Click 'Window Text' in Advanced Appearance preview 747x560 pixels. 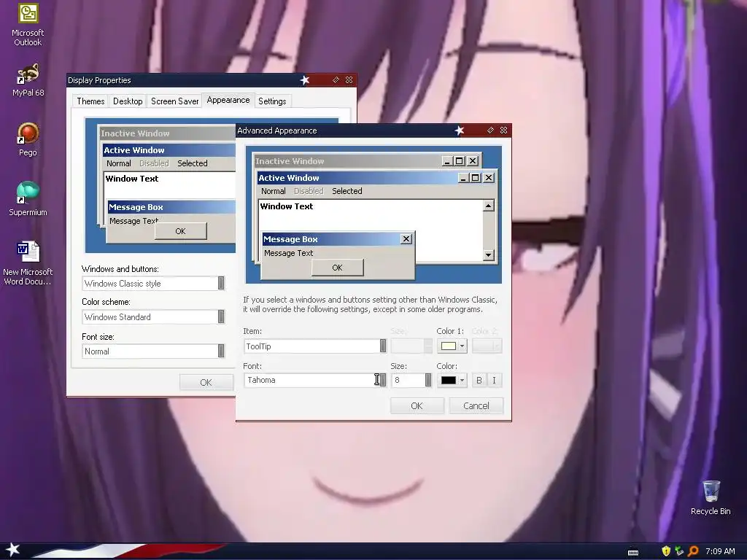286,206
